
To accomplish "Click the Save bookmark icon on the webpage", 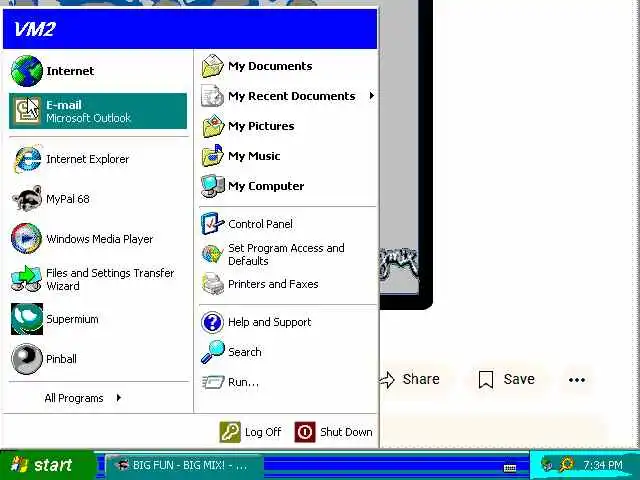I will point(486,380).
